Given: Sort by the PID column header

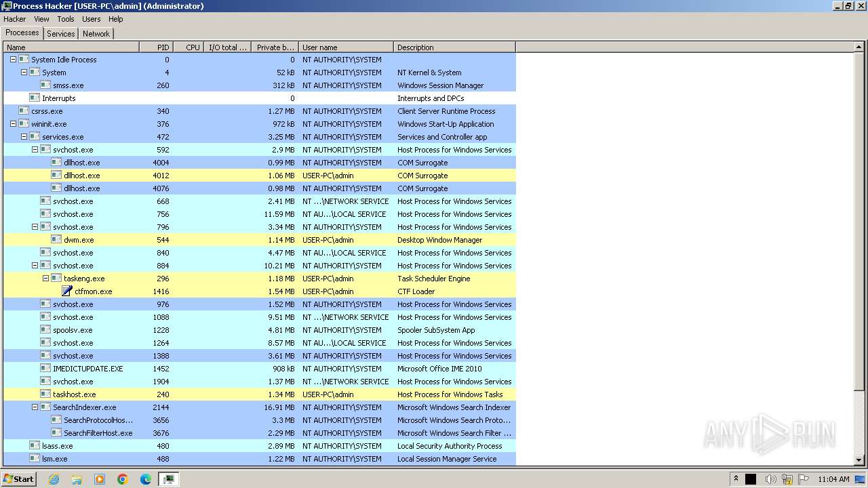Looking at the screenshot, I should coord(156,47).
